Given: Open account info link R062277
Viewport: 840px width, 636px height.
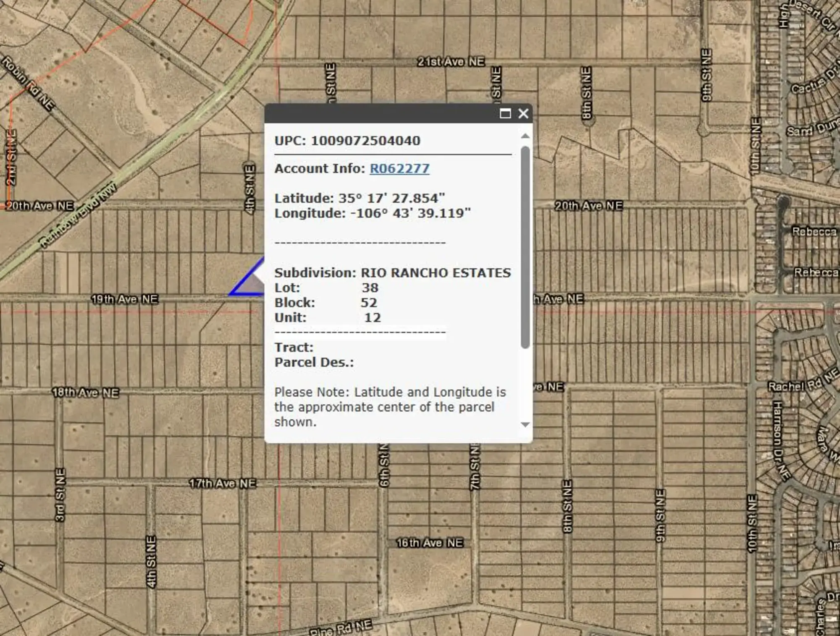Looking at the screenshot, I should coord(399,168).
